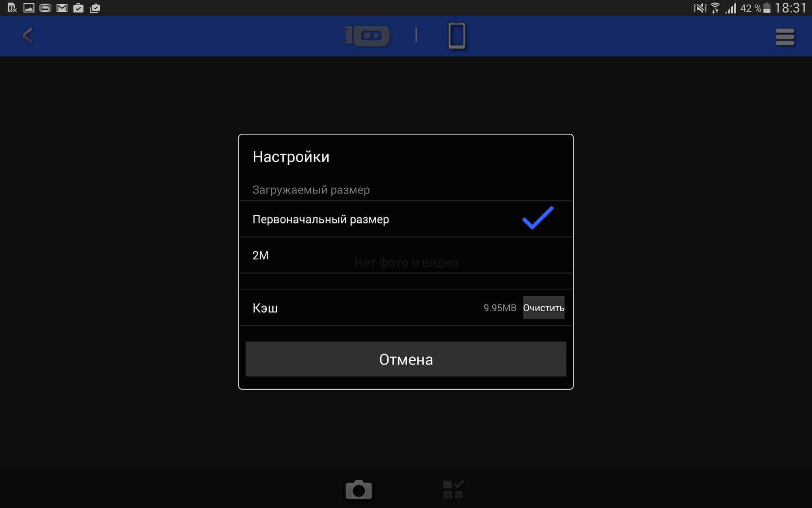Select the 2M upload size option
The width and height of the screenshot is (812, 508).
point(261,255)
